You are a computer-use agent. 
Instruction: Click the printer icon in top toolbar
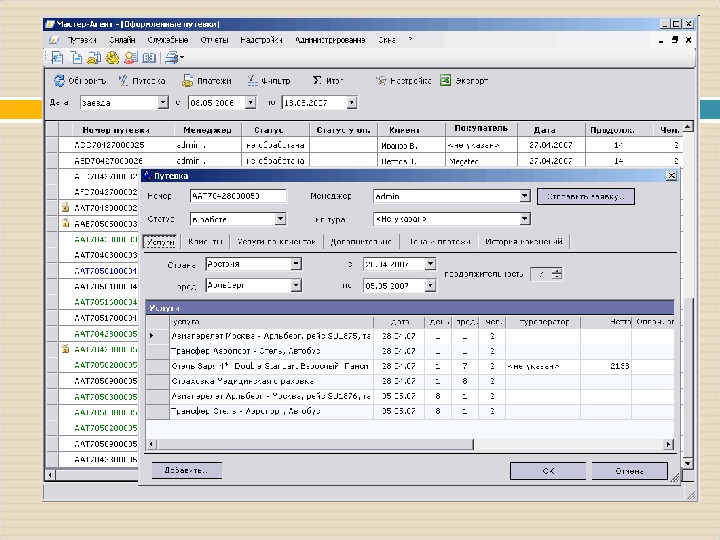[x=172, y=58]
